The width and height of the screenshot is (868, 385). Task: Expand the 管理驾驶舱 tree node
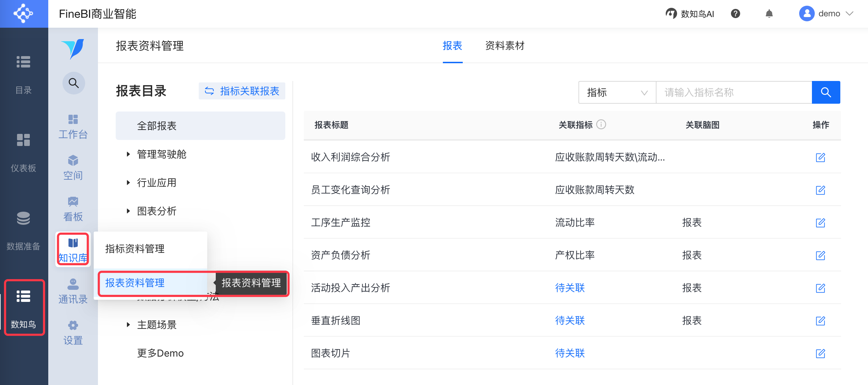pyautogui.click(x=128, y=154)
